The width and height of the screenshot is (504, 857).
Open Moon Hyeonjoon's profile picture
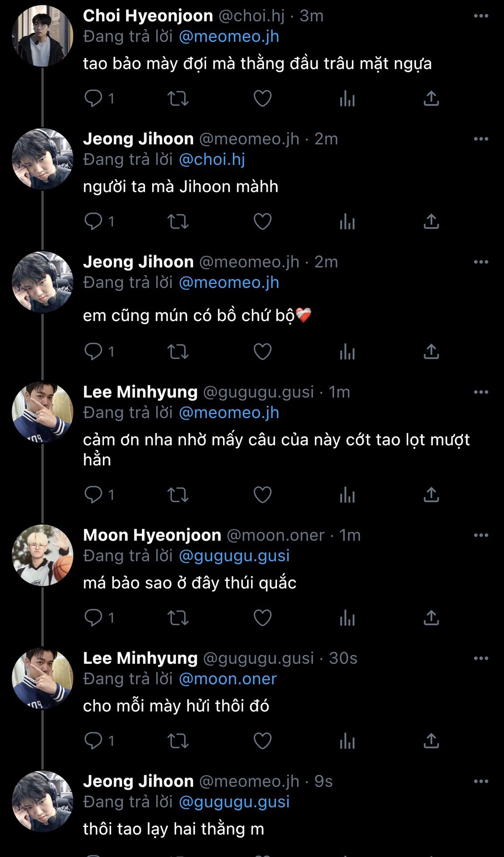(42, 555)
